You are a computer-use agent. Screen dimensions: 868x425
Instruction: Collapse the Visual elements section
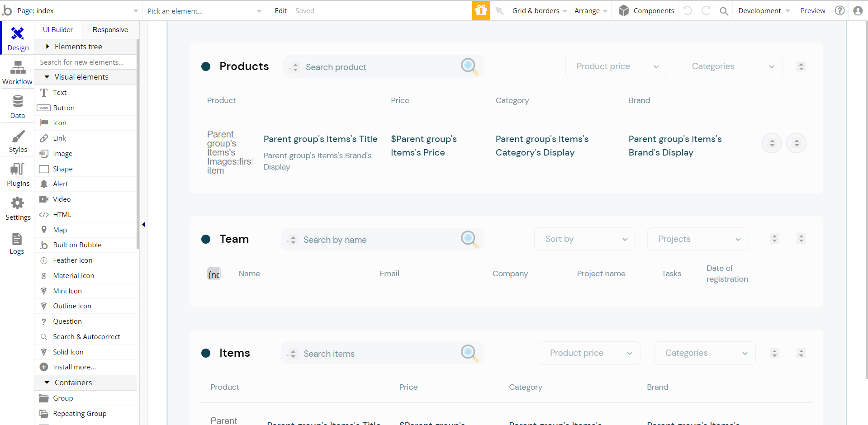(86, 77)
